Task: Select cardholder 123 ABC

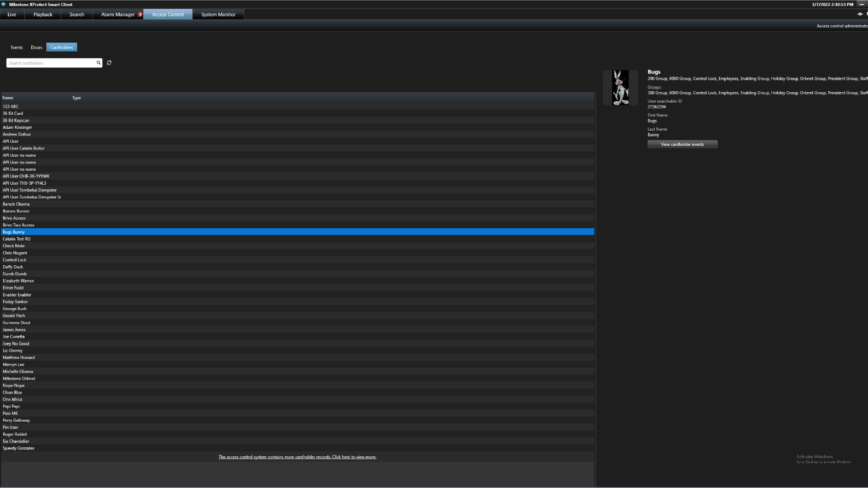Action: click(297, 107)
